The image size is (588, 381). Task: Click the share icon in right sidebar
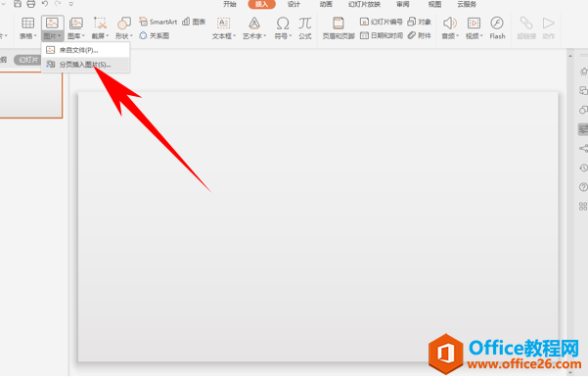click(x=583, y=148)
